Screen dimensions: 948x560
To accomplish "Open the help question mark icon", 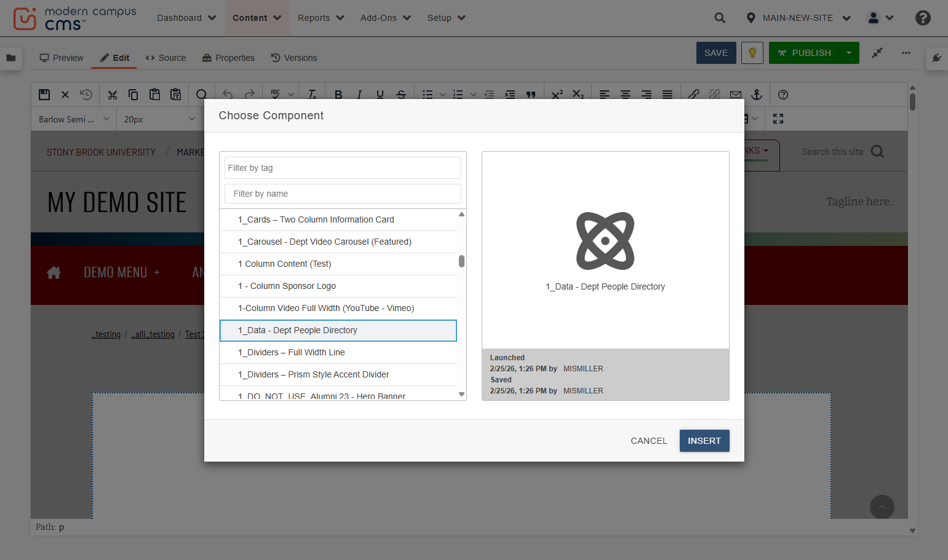I will [923, 18].
